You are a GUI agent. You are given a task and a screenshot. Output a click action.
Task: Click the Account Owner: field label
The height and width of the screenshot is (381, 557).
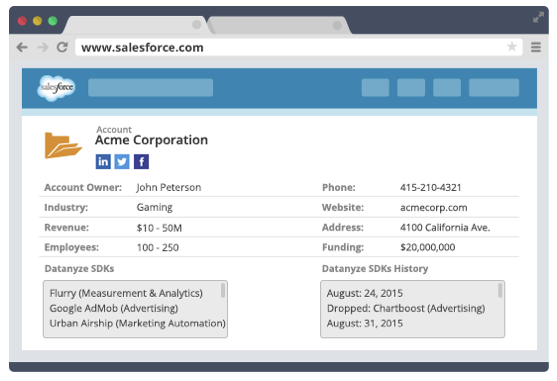[x=83, y=187]
